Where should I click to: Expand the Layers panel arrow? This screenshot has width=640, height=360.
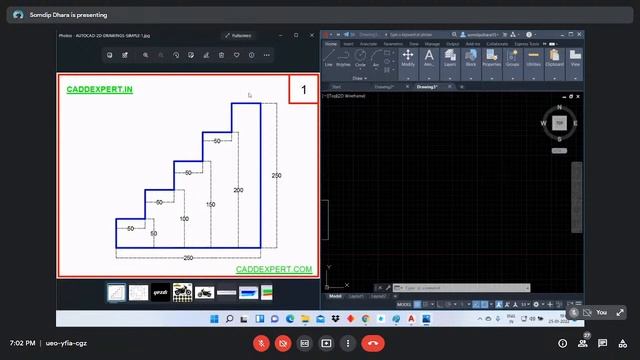coord(450,78)
